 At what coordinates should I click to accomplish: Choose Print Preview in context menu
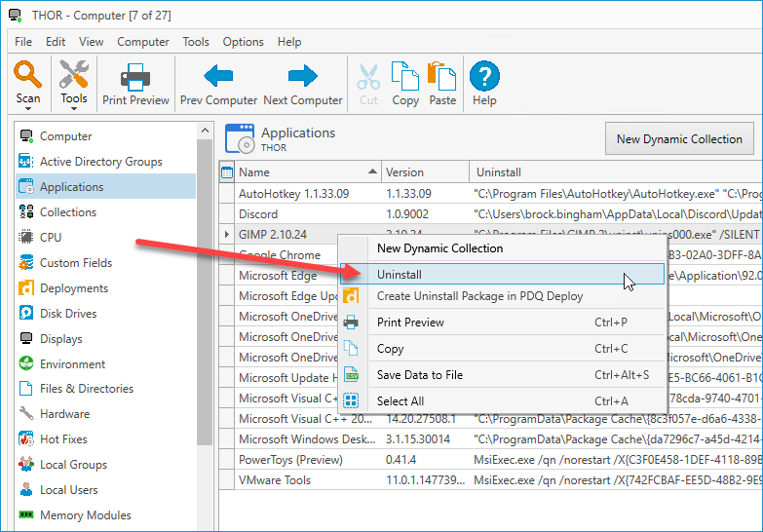coord(502,323)
